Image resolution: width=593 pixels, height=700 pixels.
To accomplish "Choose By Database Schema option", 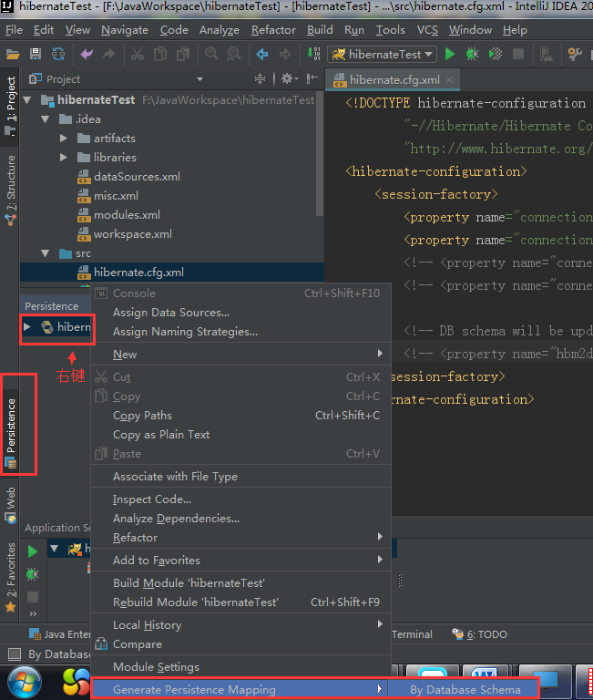I will click(465, 690).
